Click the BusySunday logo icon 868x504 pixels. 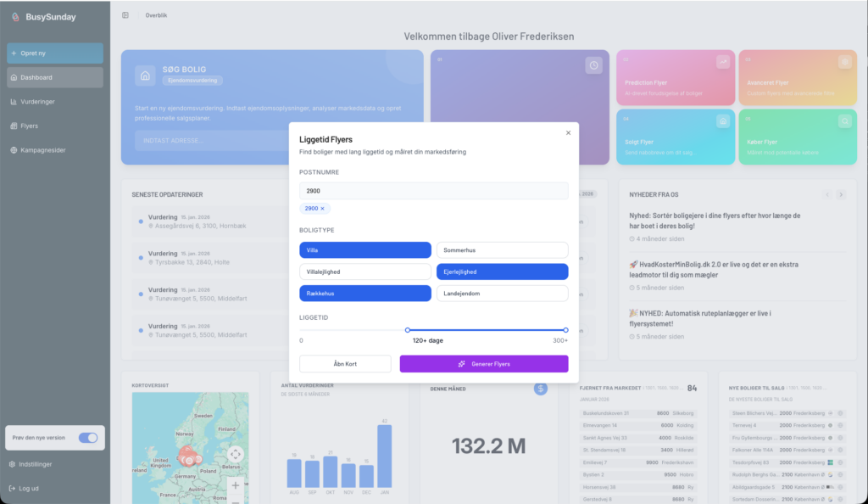(x=14, y=15)
